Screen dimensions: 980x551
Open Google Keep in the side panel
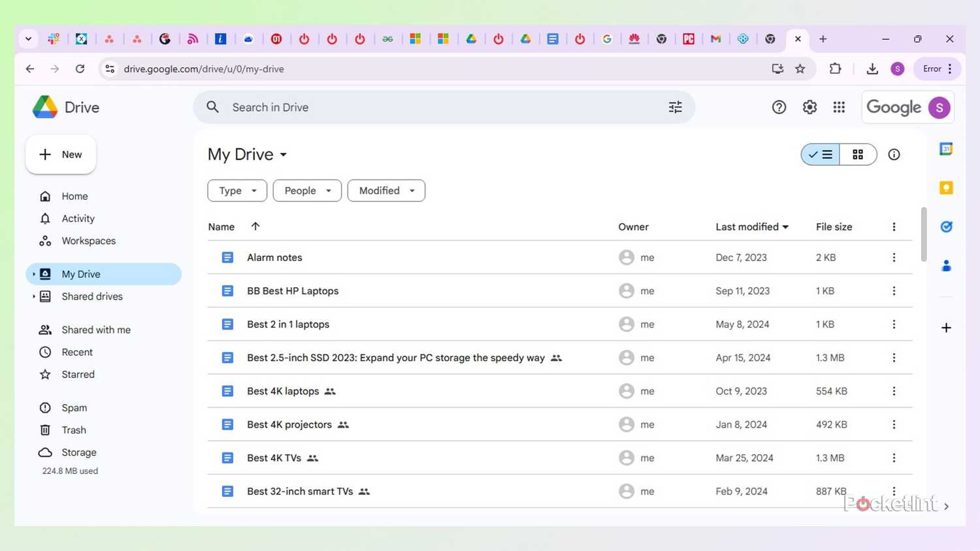pos(946,187)
